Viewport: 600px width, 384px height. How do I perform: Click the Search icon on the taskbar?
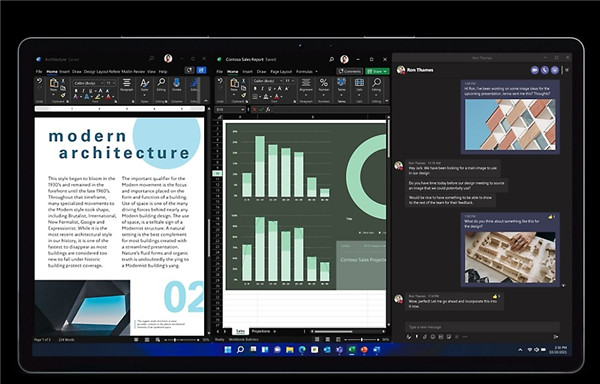(240, 350)
